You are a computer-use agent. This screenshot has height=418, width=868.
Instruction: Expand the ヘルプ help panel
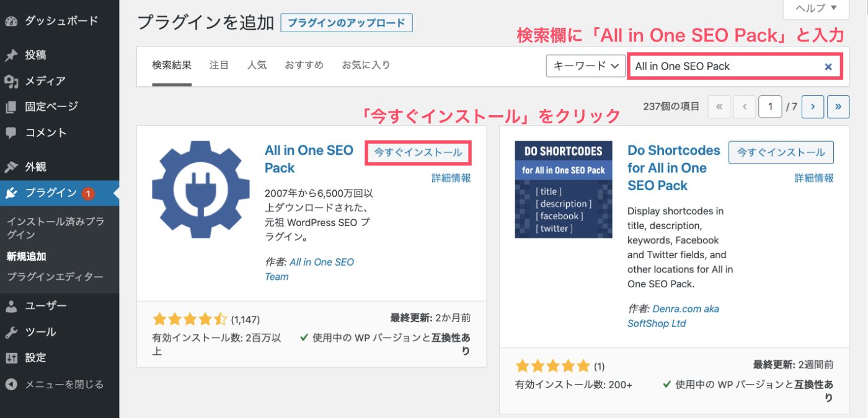tap(817, 8)
